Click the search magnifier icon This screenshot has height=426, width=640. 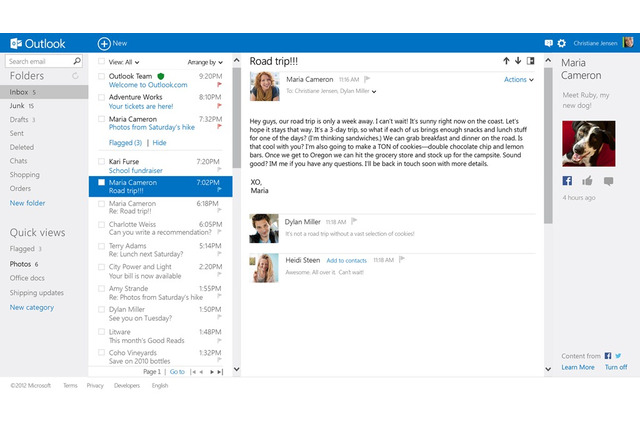tap(77, 61)
